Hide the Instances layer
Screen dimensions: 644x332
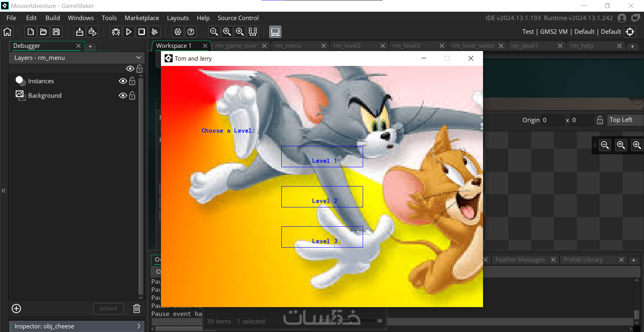pos(123,81)
